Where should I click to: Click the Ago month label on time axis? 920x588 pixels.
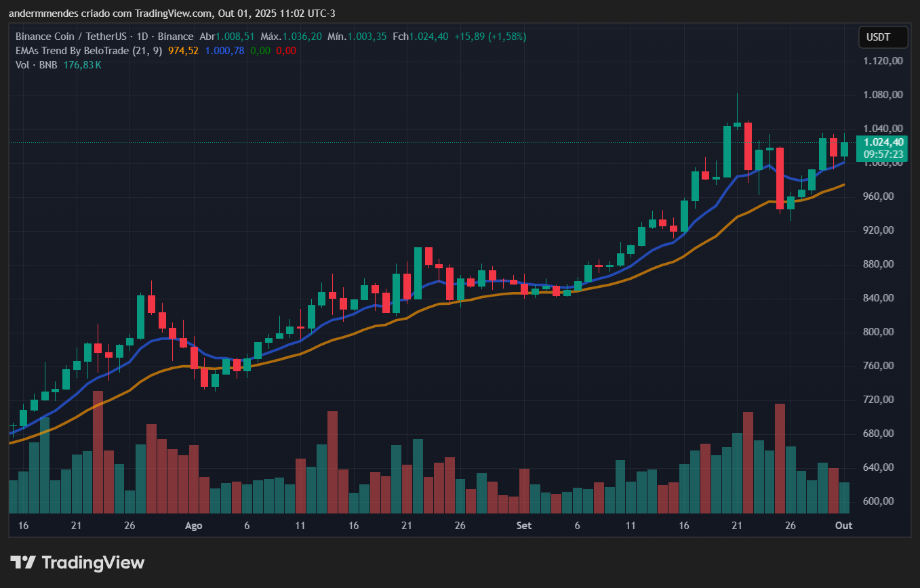[x=193, y=526]
